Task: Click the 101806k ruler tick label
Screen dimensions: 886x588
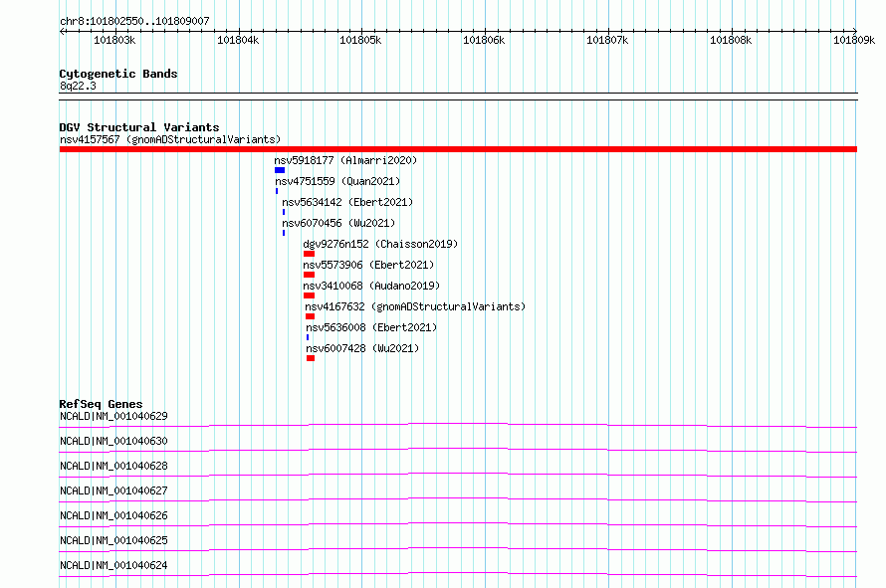Action: click(x=484, y=40)
